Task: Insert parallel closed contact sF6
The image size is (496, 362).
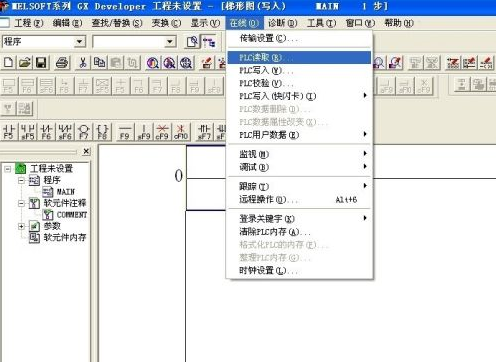Action: click(65, 131)
